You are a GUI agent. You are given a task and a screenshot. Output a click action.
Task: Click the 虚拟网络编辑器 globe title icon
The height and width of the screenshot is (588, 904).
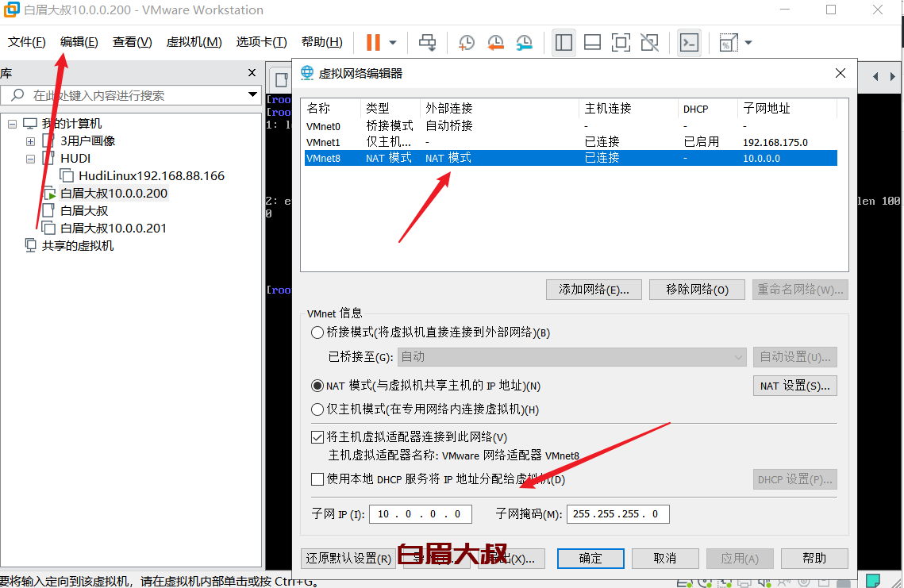pyautogui.click(x=307, y=73)
